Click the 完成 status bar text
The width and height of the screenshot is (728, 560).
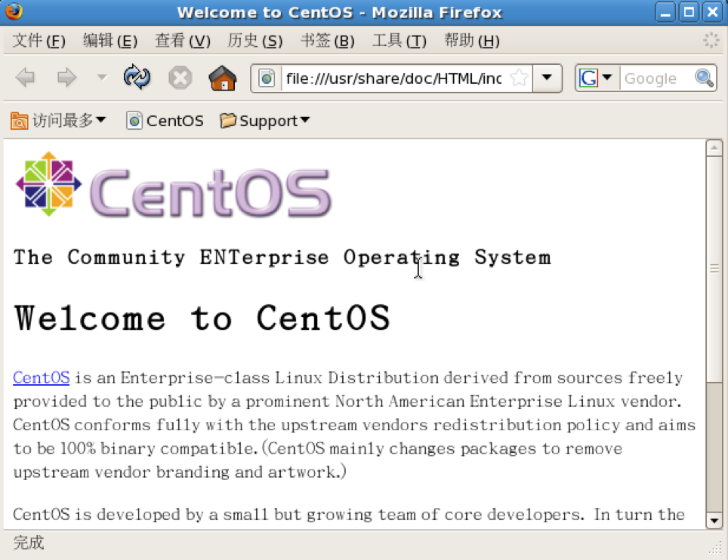coord(29,543)
